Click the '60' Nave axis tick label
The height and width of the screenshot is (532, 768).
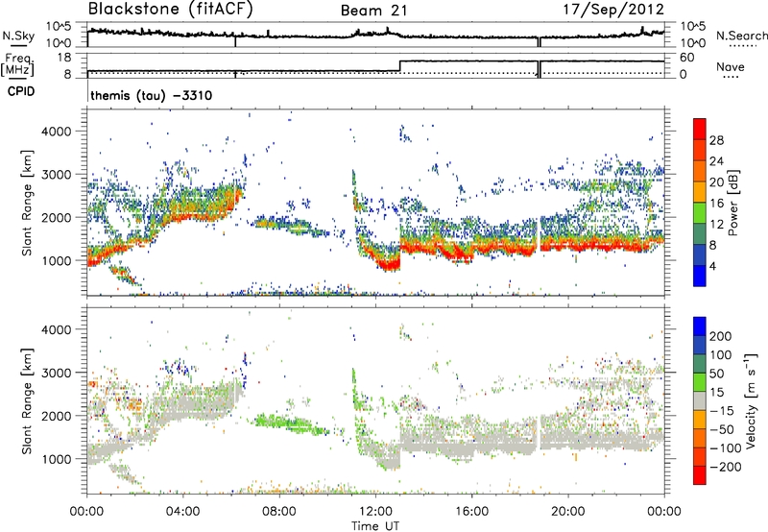click(686, 58)
